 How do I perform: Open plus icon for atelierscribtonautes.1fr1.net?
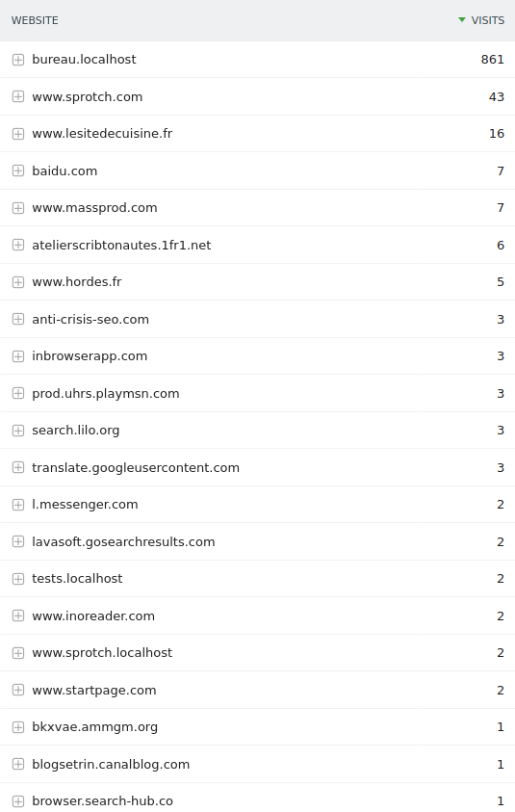pyautogui.click(x=18, y=245)
